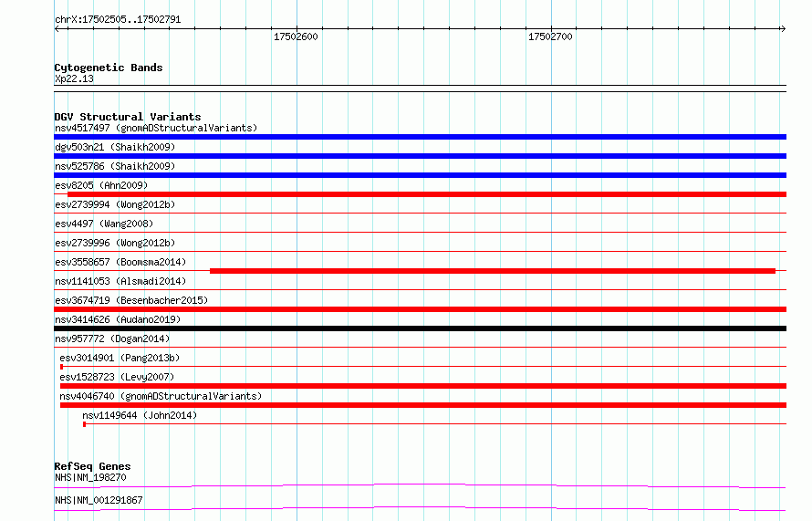Image resolution: width=812 pixels, height=521 pixels.
Task: Click the blue bar under dgv503n21
Action: 420,156
